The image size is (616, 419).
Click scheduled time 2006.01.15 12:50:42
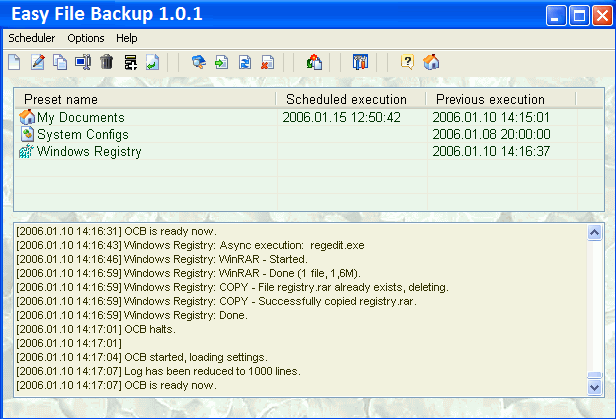pos(341,117)
